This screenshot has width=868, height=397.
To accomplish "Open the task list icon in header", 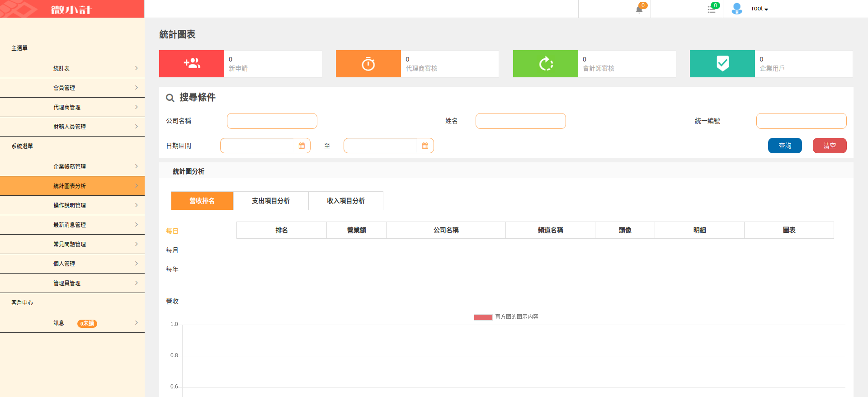I will [x=712, y=9].
